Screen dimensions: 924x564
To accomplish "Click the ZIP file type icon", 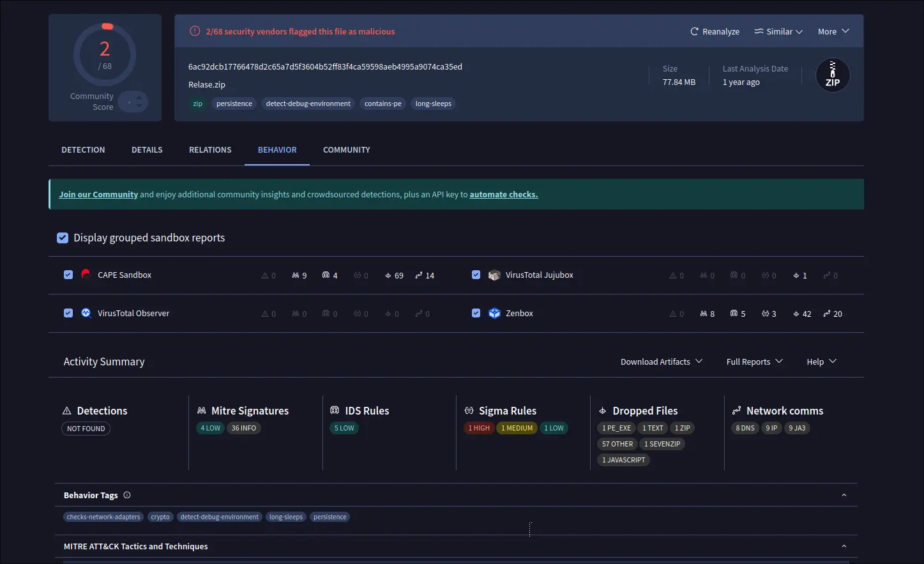I will (x=832, y=75).
